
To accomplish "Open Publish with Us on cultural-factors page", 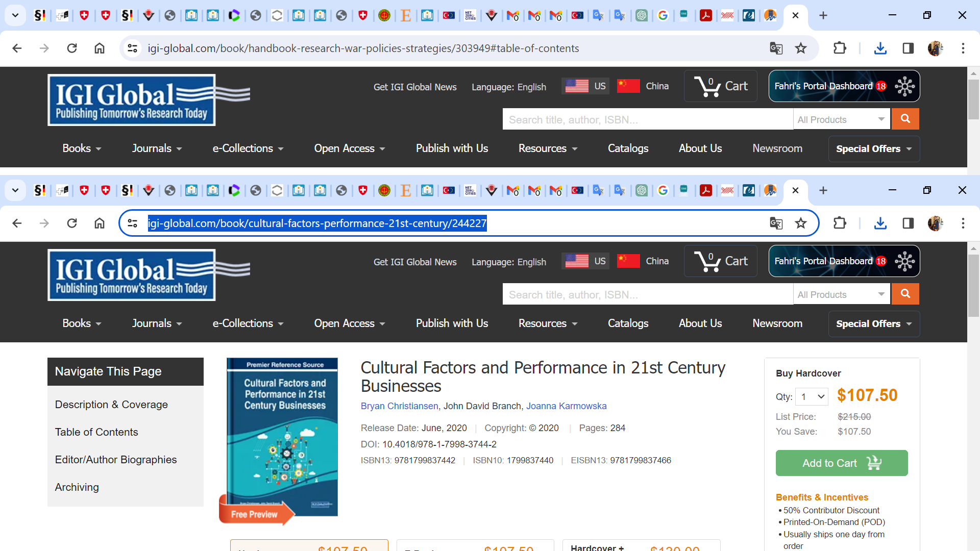I will click(x=452, y=323).
